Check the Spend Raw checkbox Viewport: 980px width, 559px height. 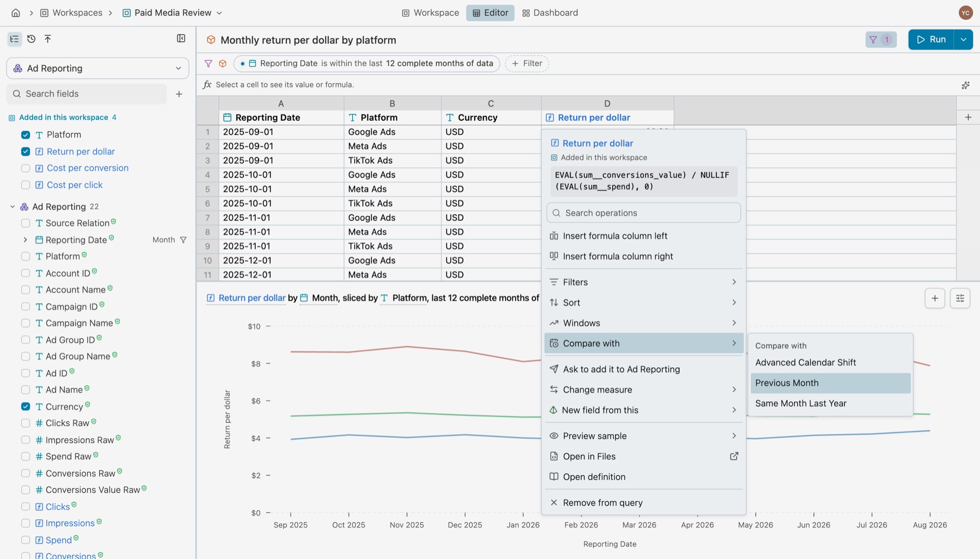pos(26,457)
